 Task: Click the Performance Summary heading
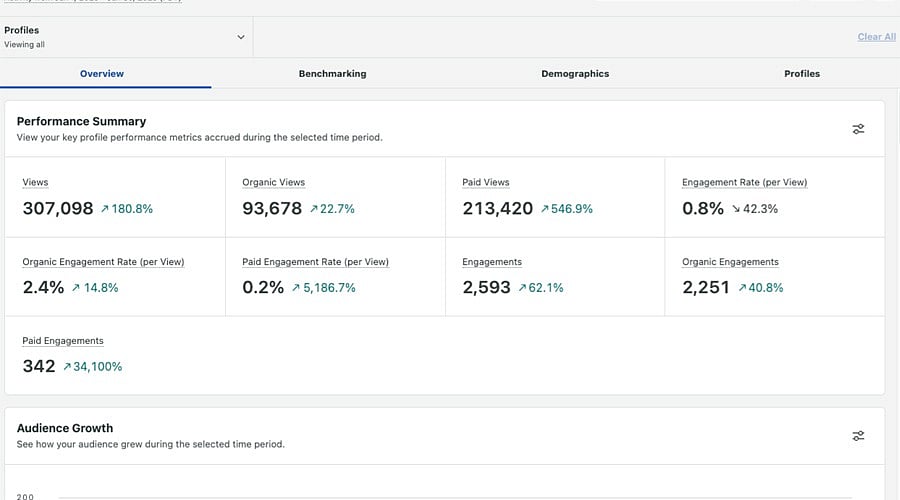click(82, 121)
